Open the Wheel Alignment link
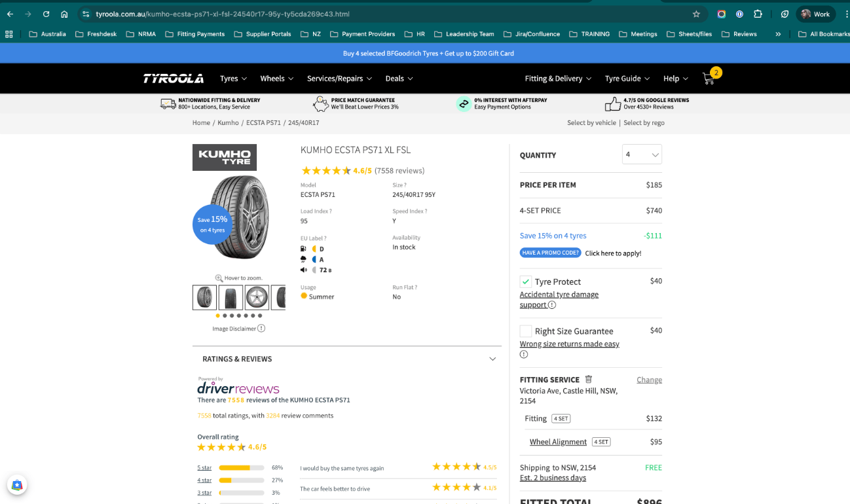Image resolution: width=850 pixels, height=504 pixels. (558, 442)
